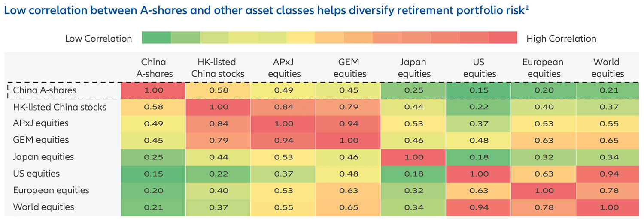Image resolution: width=644 pixels, height=222 pixels.
Task: Select the 0.94 cell in World equities row
Action: 479,207
